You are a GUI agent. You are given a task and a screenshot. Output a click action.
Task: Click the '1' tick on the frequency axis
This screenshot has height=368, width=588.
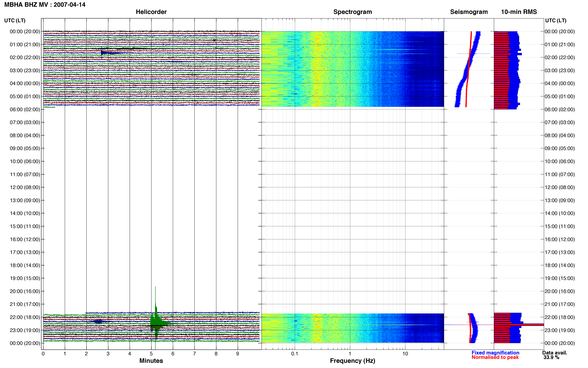point(350,354)
